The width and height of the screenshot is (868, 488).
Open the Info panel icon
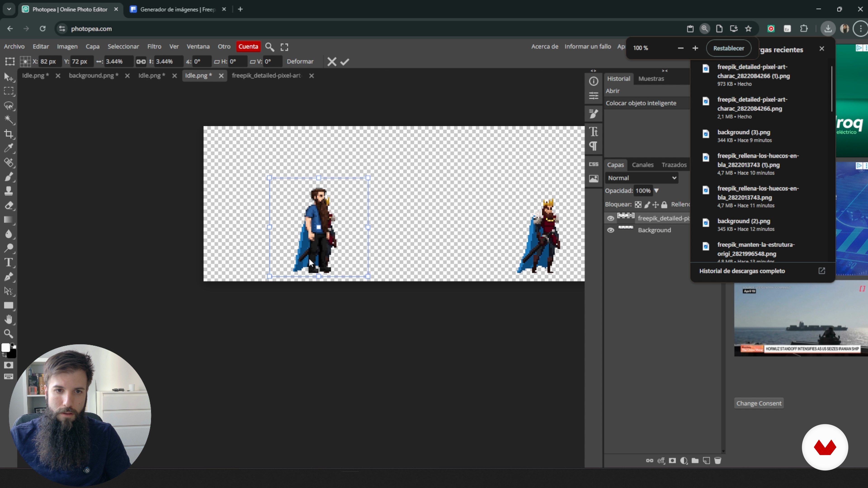tap(594, 81)
